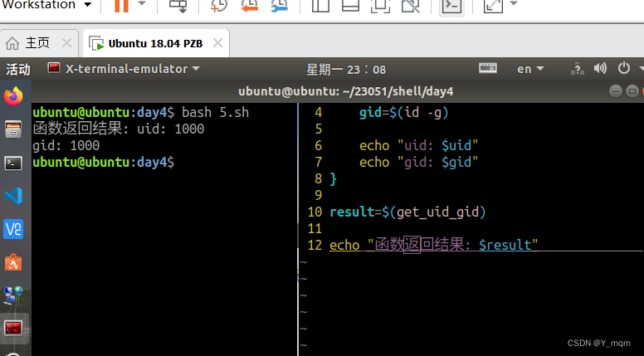Maximize the terminal window
Viewport: 644px width, 356px height.
click(632, 91)
